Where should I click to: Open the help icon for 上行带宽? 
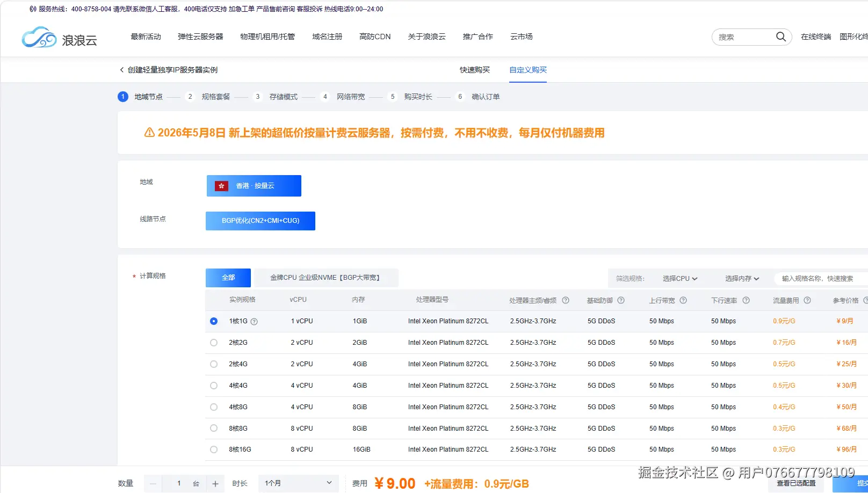683,300
